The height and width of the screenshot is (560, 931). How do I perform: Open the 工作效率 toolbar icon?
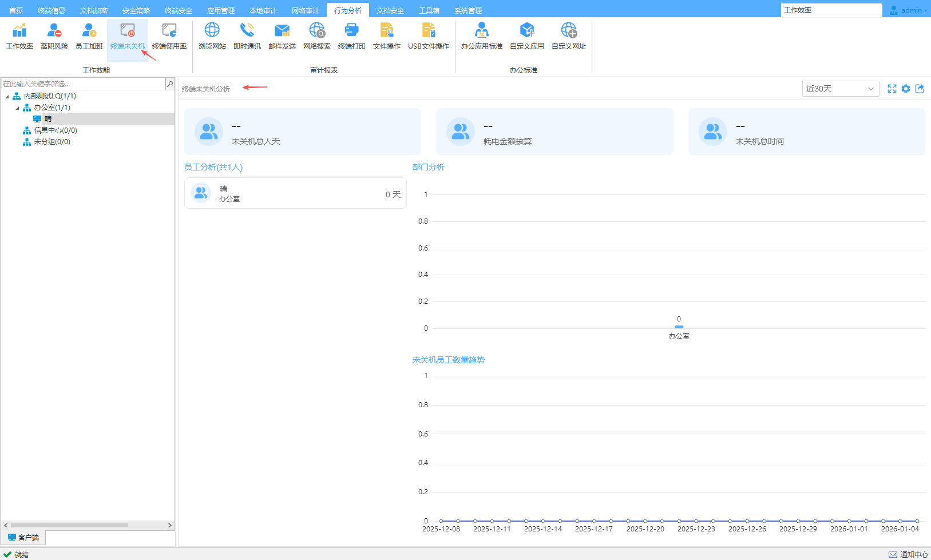click(x=19, y=36)
